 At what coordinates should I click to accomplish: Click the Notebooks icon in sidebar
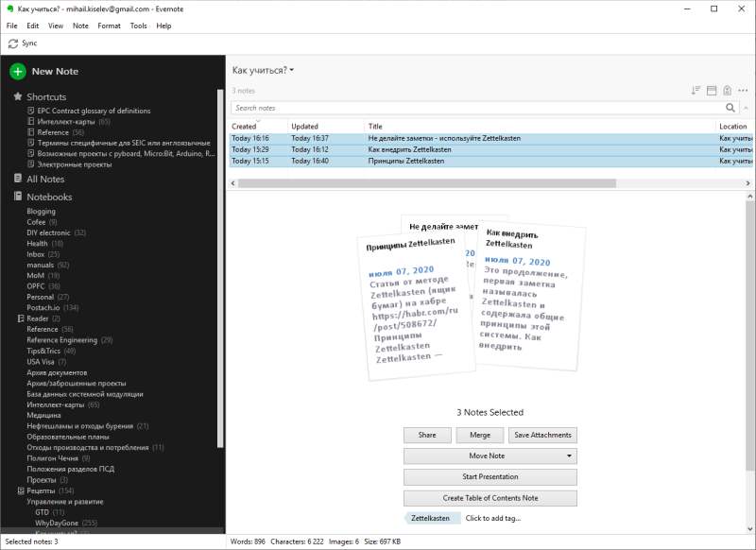(18, 197)
